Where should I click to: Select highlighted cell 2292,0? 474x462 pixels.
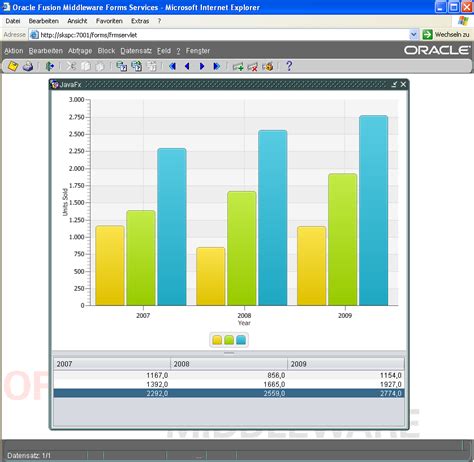click(112, 393)
